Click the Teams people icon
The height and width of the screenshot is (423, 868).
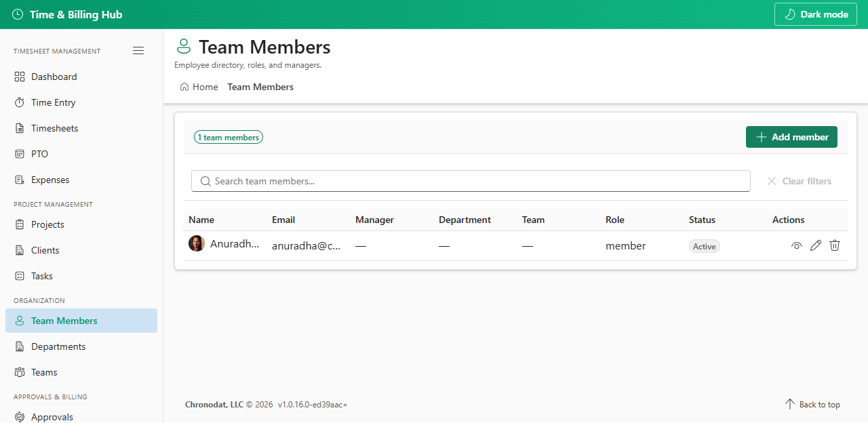coord(20,372)
